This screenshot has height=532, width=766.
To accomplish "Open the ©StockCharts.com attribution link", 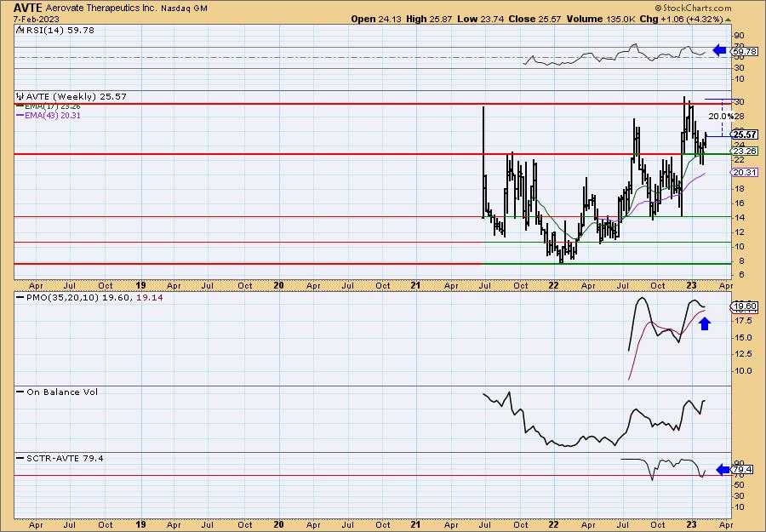I will (693, 8).
